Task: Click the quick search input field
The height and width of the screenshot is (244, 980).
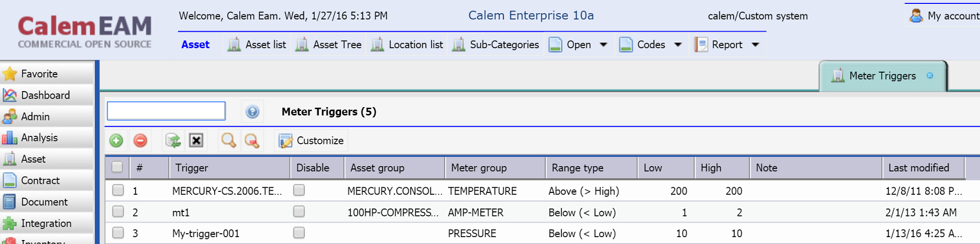Action: (x=166, y=111)
